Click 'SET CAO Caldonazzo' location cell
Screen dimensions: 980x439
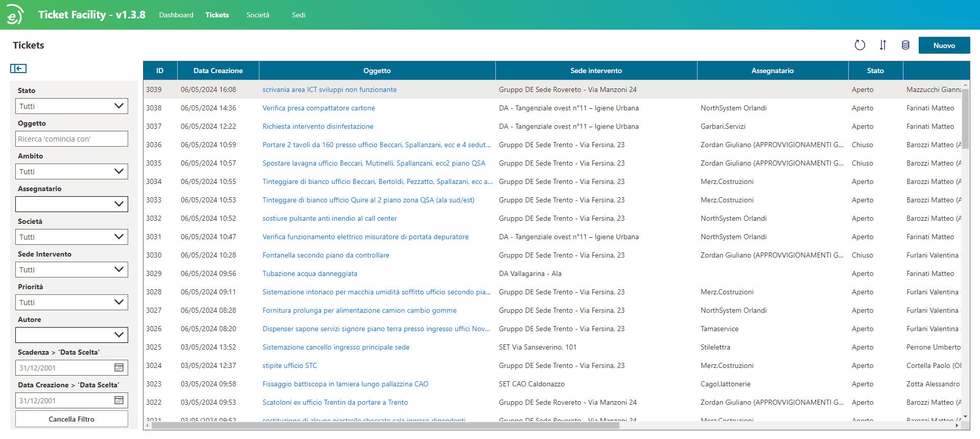(532, 384)
